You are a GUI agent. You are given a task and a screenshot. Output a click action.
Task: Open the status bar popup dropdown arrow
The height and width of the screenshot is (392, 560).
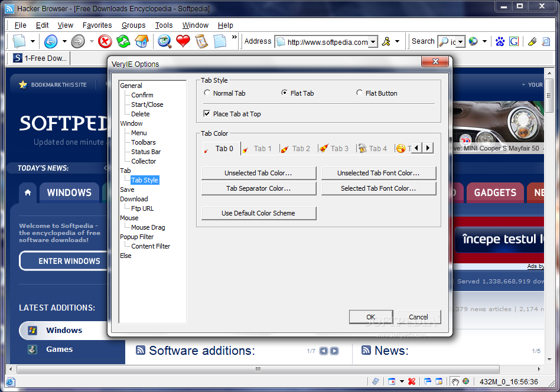click(x=402, y=381)
